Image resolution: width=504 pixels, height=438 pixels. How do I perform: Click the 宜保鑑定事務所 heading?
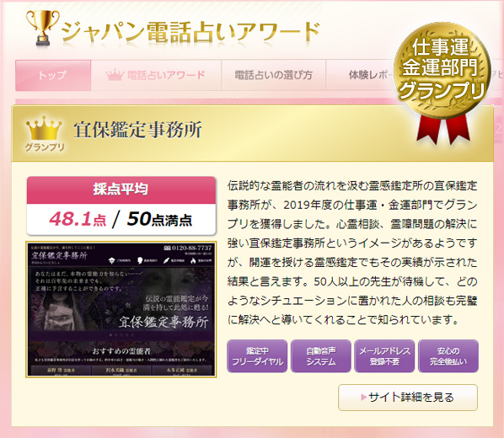137,130
